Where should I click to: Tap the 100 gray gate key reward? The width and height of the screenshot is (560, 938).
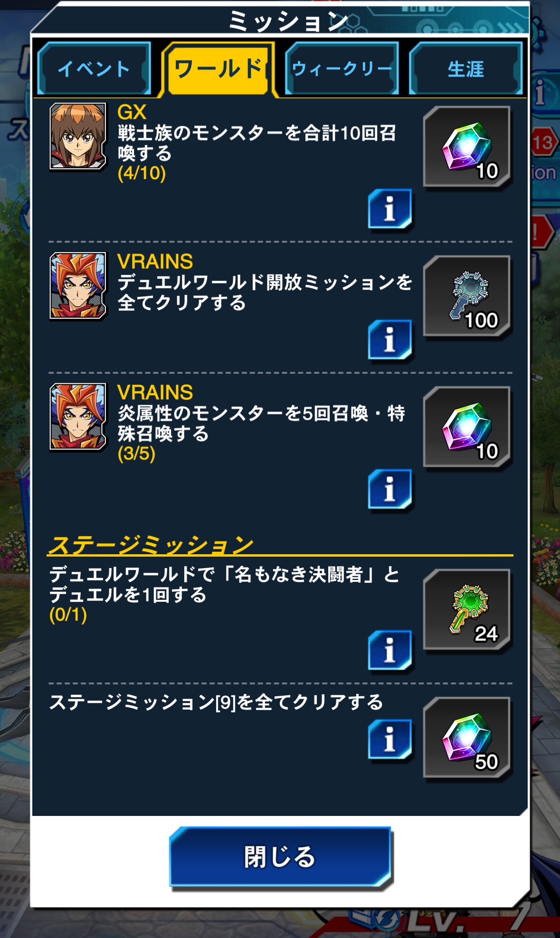(467, 296)
